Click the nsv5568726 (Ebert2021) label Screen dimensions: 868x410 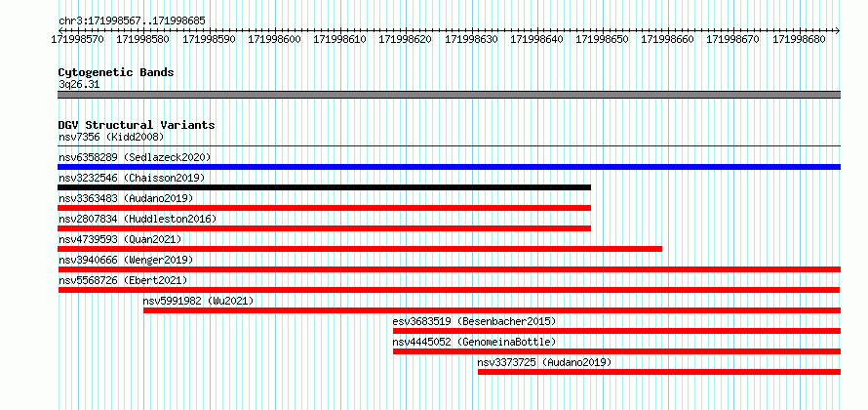click(x=123, y=280)
